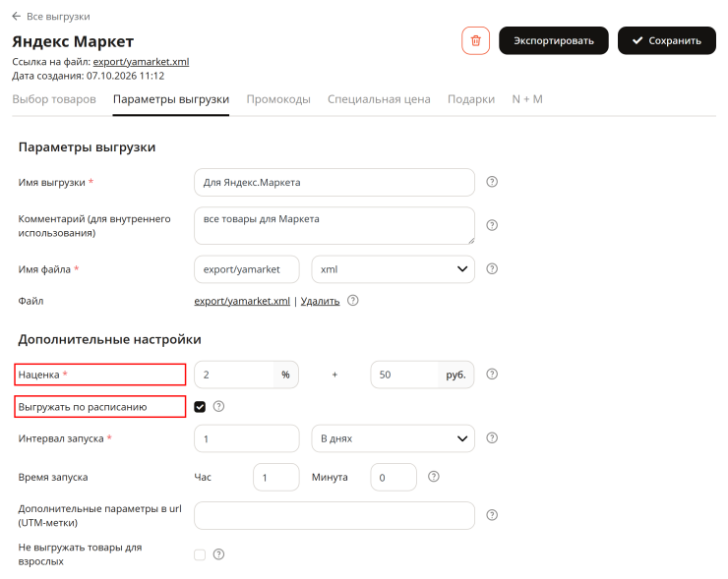
Task: Focus the UTM-метки url parameters field
Action: (334, 515)
